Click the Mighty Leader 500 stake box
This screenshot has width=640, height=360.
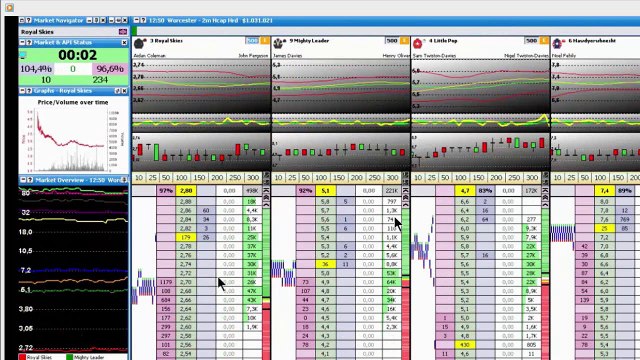click(392, 40)
